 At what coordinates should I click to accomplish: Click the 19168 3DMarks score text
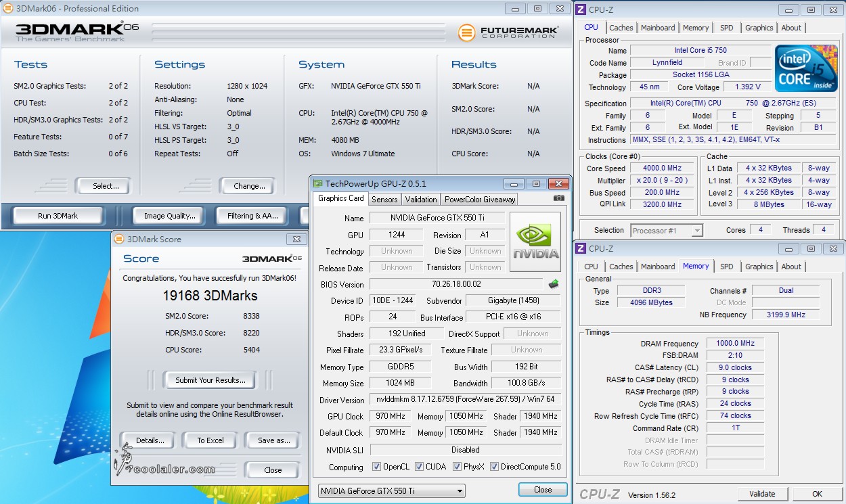(210, 296)
